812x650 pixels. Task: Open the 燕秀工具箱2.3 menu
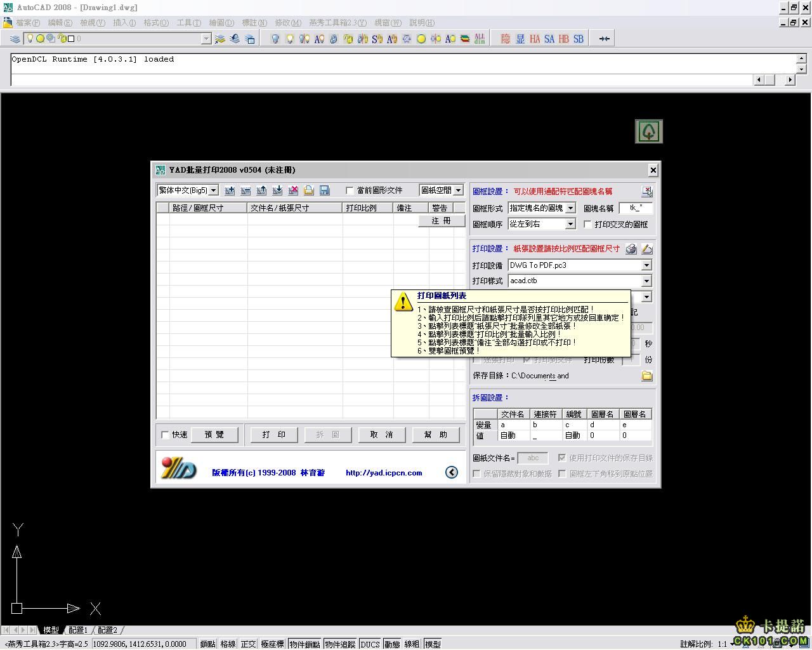[337, 22]
